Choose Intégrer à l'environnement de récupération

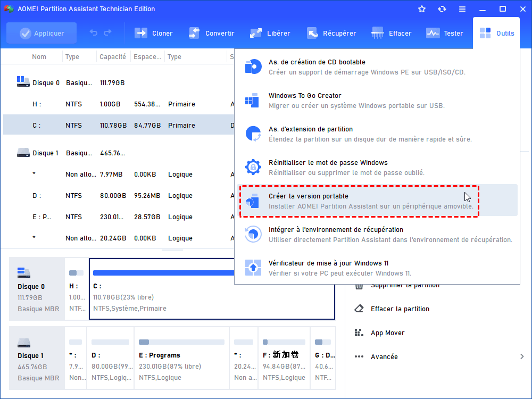[377, 235]
